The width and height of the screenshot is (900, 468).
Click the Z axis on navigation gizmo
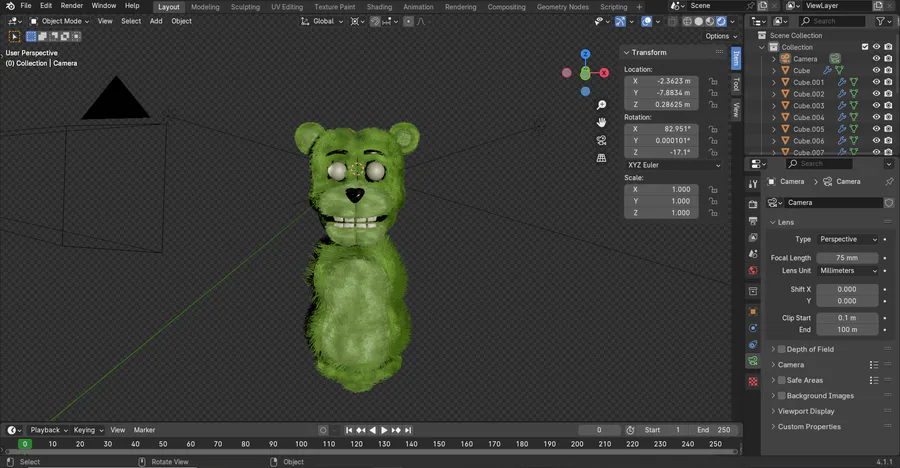pos(585,54)
